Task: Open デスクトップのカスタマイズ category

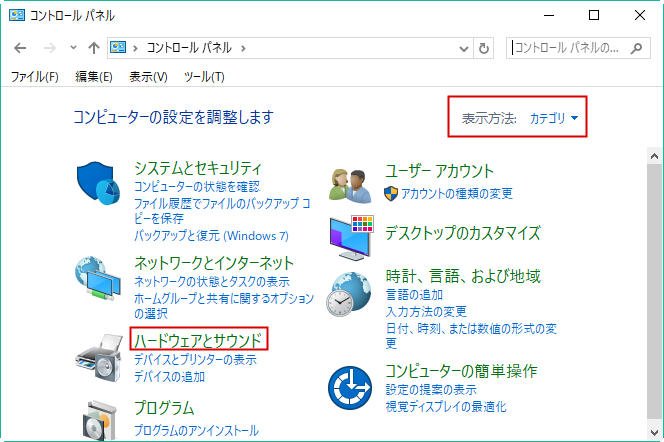Action: coord(463,233)
